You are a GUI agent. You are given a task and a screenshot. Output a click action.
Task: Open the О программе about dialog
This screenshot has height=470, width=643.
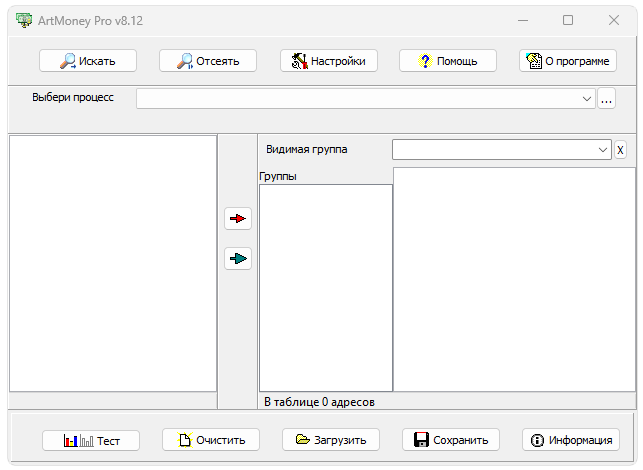(568, 61)
